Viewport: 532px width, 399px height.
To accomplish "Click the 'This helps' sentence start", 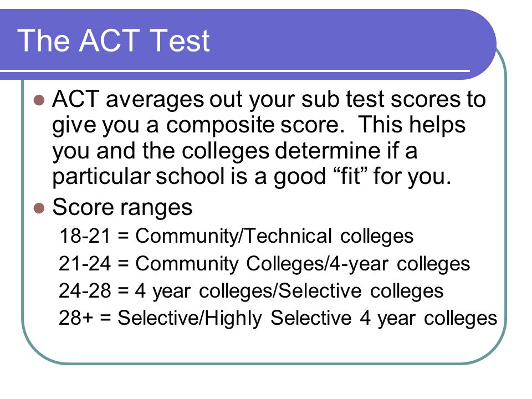I will pos(412,125).
